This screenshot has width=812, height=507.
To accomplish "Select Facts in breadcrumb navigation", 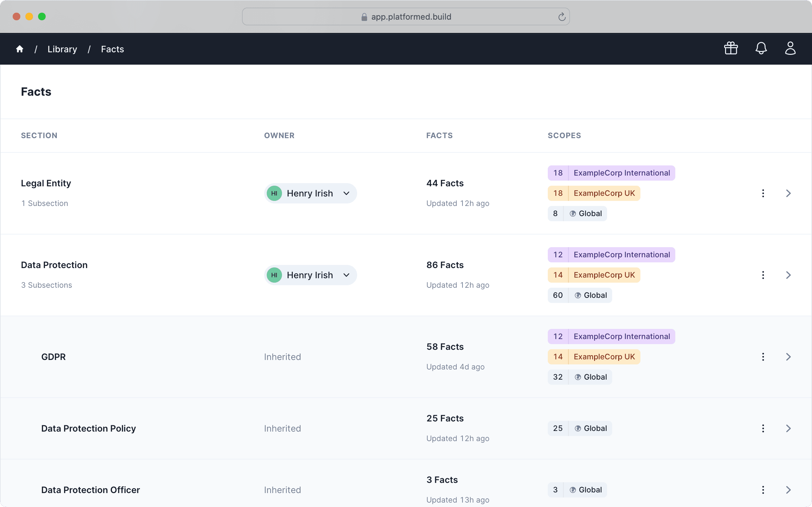I will [112, 49].
